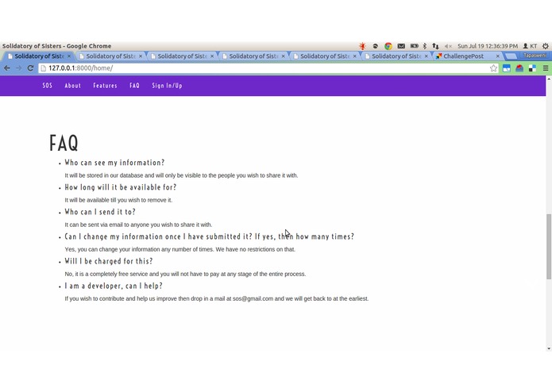Click the FAQ link in the navbar
Viewport: 552px width, 392px height.
point(134,86)
